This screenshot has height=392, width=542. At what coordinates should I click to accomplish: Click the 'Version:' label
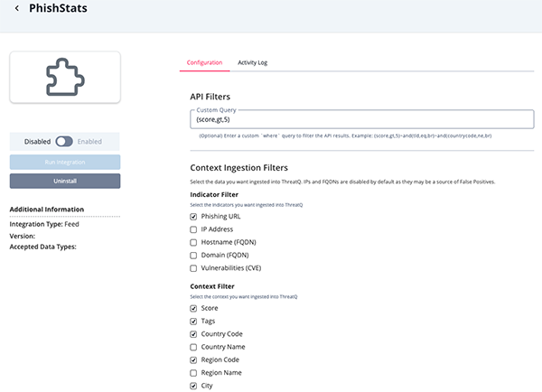[x=23, y=236]
